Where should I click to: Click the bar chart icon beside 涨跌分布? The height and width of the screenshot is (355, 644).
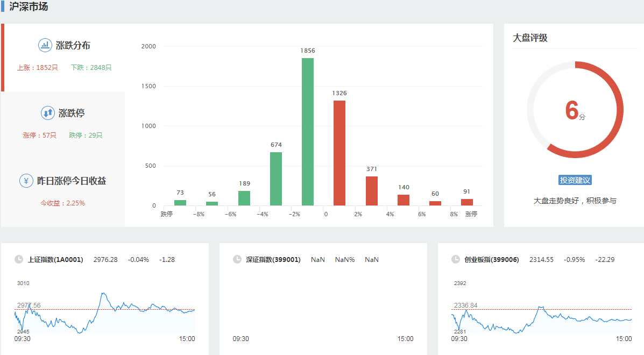point(45,46)
